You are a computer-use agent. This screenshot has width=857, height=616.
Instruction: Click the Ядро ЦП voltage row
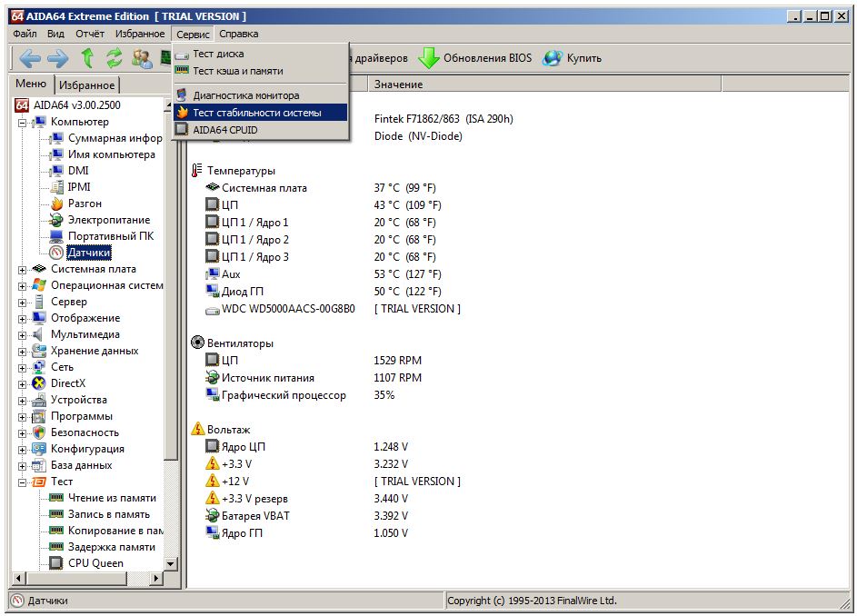(x=306, y=447)
